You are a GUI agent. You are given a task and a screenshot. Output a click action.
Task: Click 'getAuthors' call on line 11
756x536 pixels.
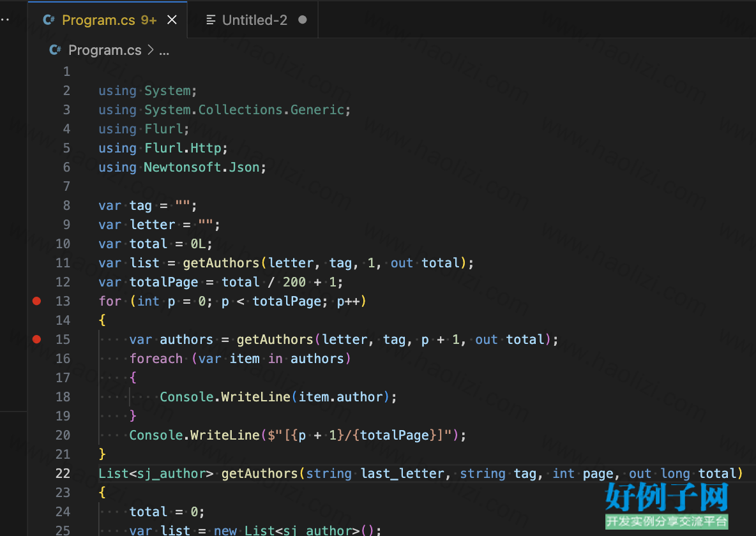pyautogui.click(x=221, y=263)
